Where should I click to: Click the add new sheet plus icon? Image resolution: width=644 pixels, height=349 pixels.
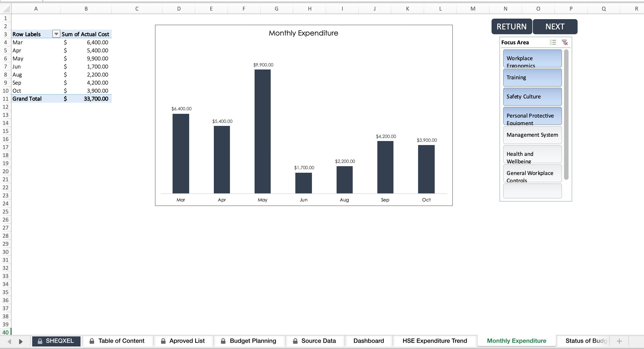(x=620, y=341)
